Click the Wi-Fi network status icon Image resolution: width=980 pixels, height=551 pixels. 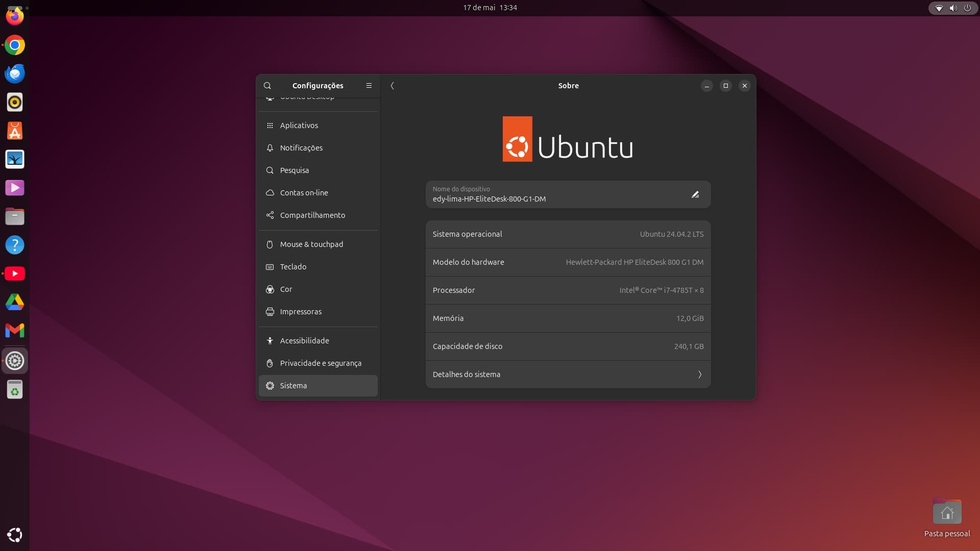pos(939,8)
